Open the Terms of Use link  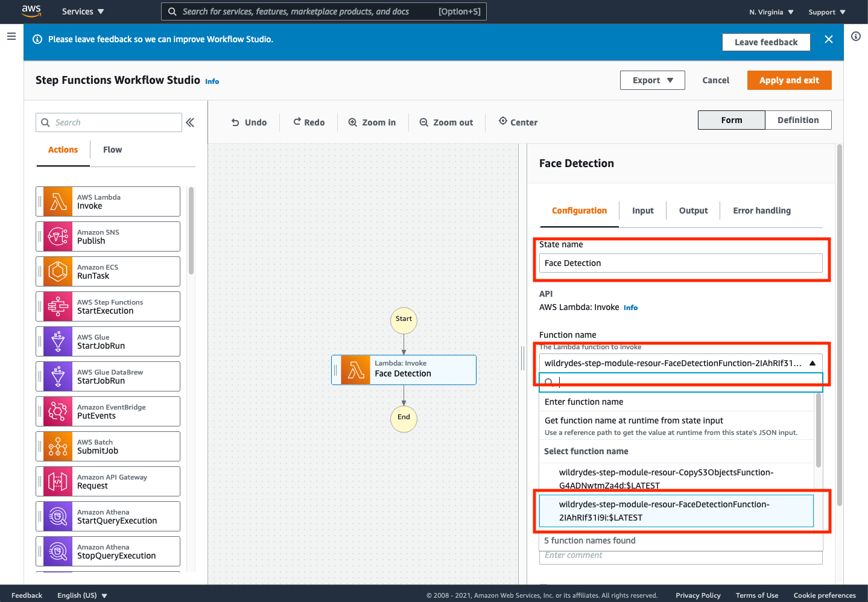(757, 595)
